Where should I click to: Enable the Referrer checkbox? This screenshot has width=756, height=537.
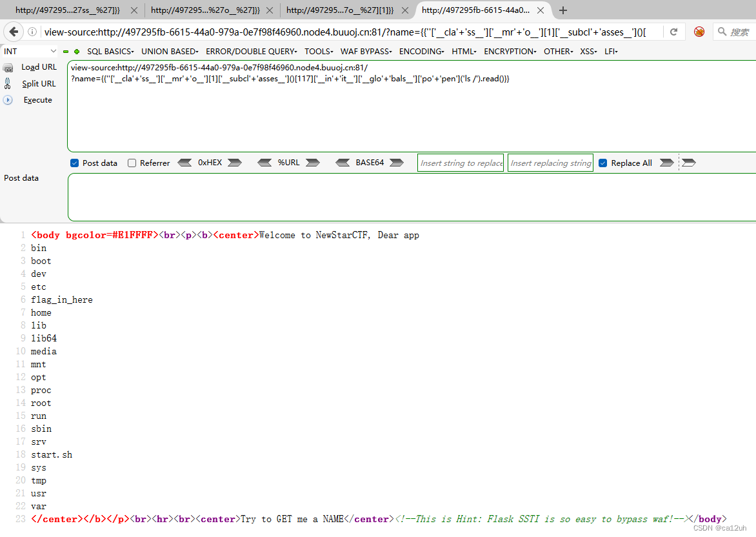(x=132, y=163)
